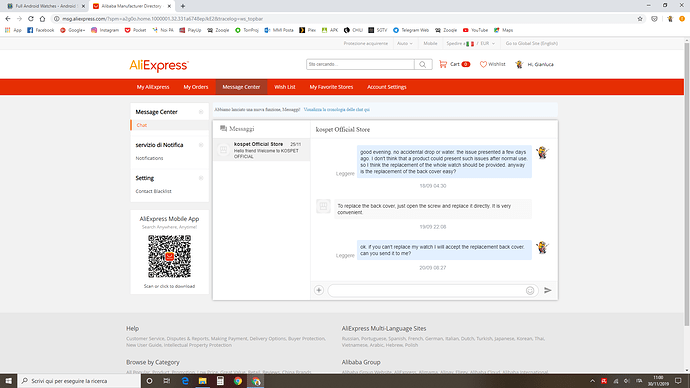Open My Favorite Stores tab
This screenshot has width=690, height=388.
(331, 87)
